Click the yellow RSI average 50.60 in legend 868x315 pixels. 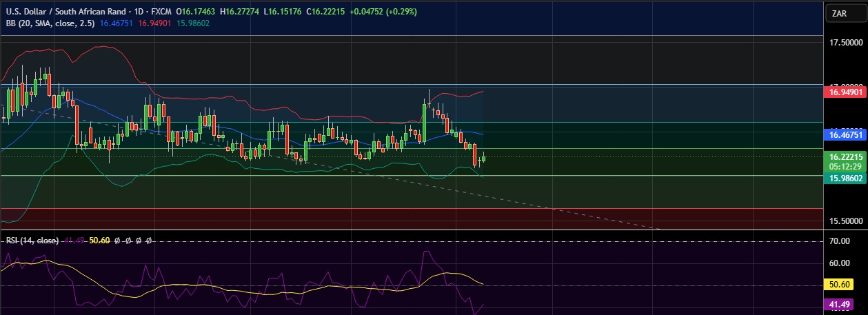[99, 241]
